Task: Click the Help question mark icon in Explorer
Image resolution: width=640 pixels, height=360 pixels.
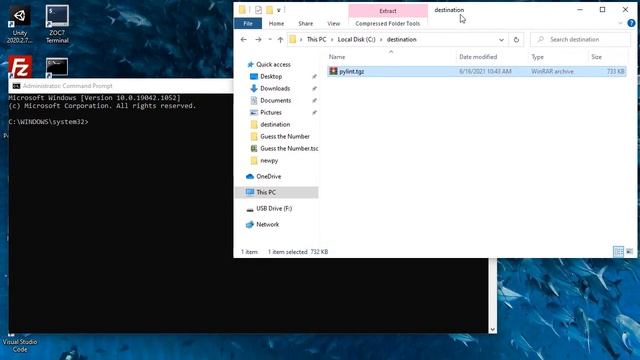Action: [x=631, y=23]
